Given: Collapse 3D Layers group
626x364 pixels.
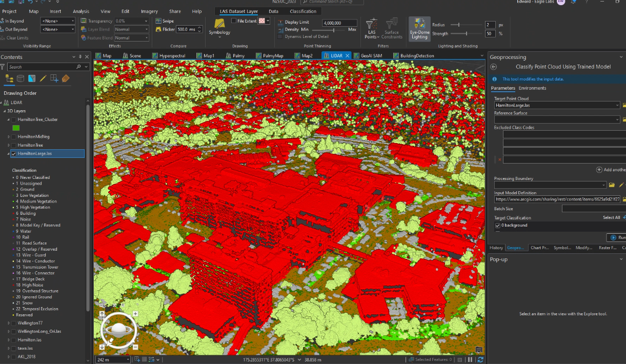Looking at the screenshot, I should (4, 111).
